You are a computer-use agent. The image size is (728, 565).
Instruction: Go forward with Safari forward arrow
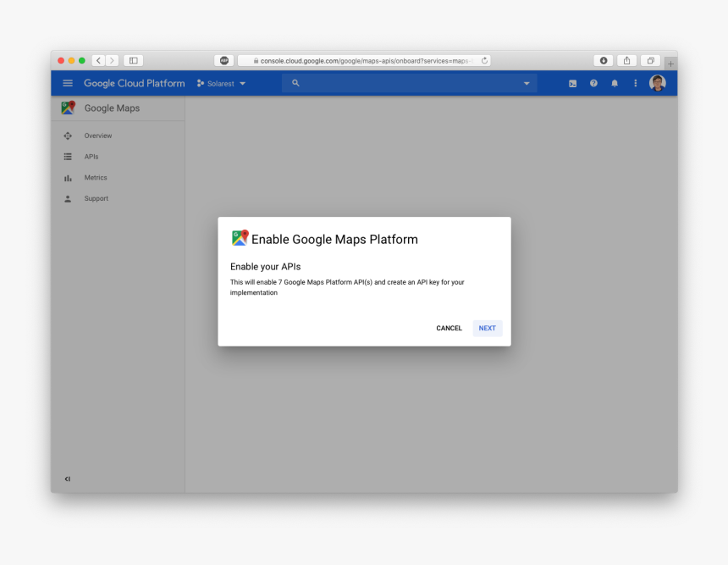[x=112, y=60]
